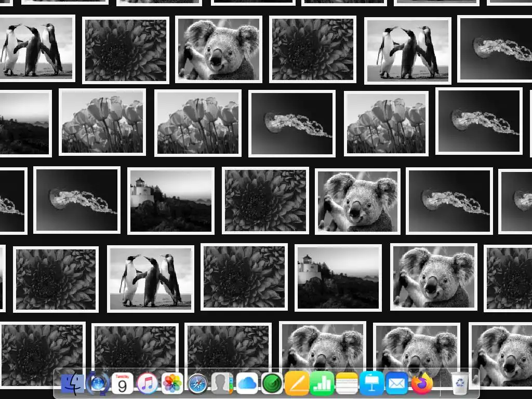Viewport: 532px width, 399px height.
Task: Open the Notes app icon
Action: [347, 384]
